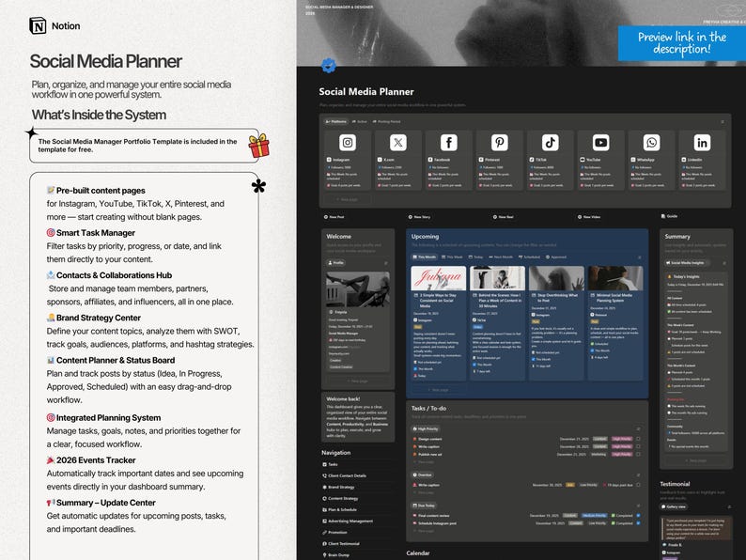Switch to This Week tab in Upcoming

click(452, 257)
